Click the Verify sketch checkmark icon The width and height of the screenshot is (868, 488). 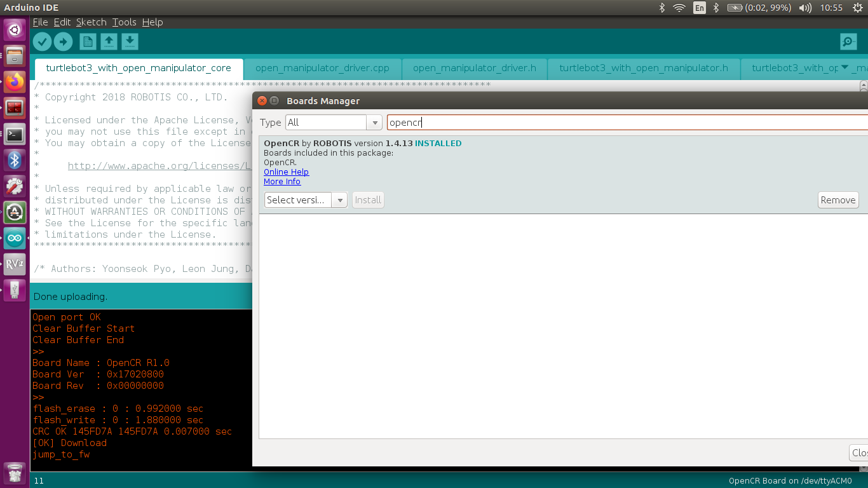point(42,42)
